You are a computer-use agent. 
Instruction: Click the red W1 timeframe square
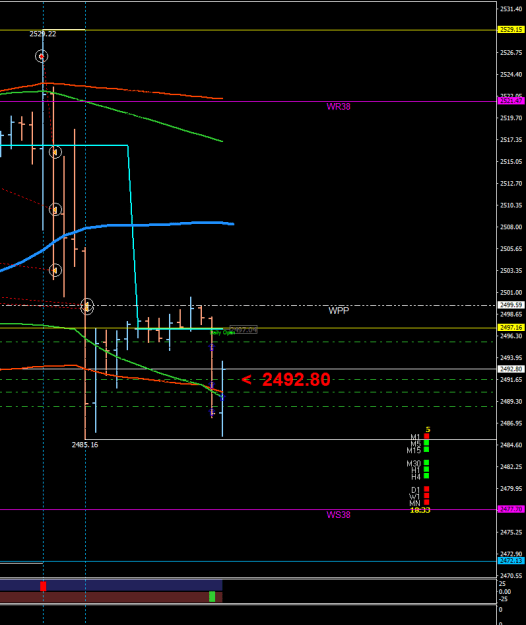(427, 496)
